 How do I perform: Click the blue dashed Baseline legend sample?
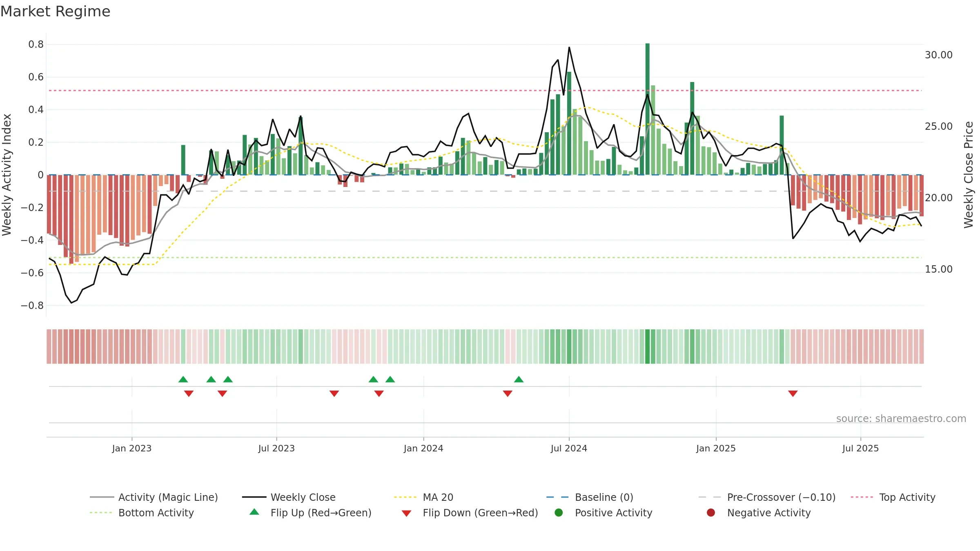pyautogui.click(x=557, y=497)
